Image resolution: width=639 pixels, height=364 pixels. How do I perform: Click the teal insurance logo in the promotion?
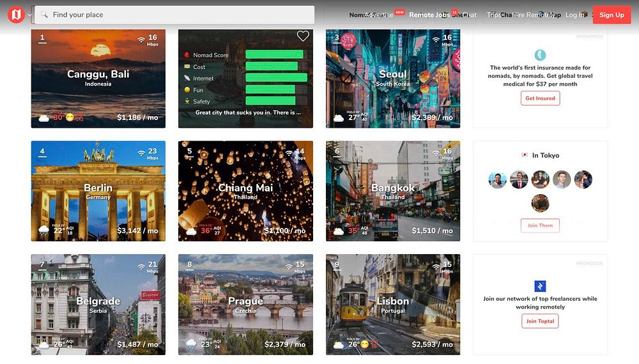[x=540, y=54]
